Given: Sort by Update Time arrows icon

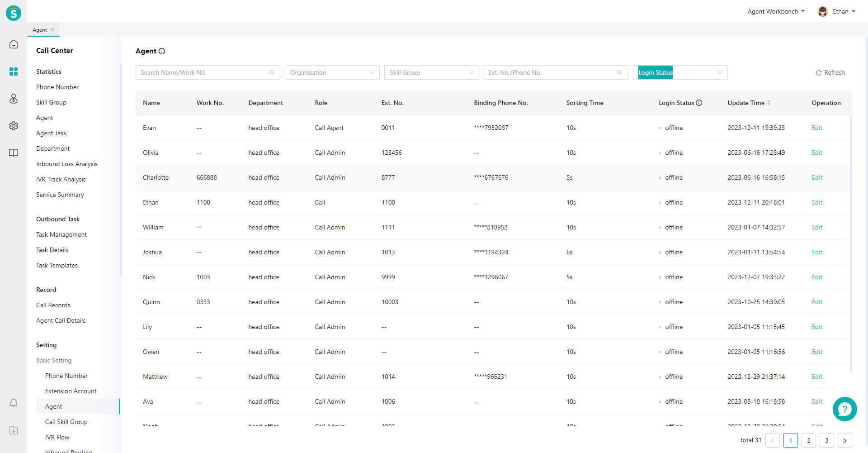Looking at the screenshot, I should (x=769, y=103).
